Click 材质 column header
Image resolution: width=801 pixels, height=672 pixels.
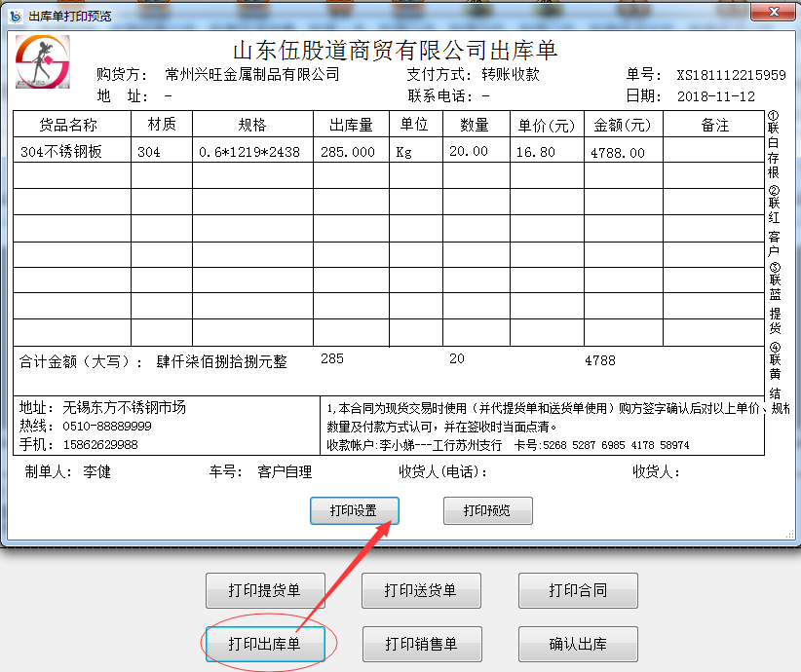tap(162, 124)
